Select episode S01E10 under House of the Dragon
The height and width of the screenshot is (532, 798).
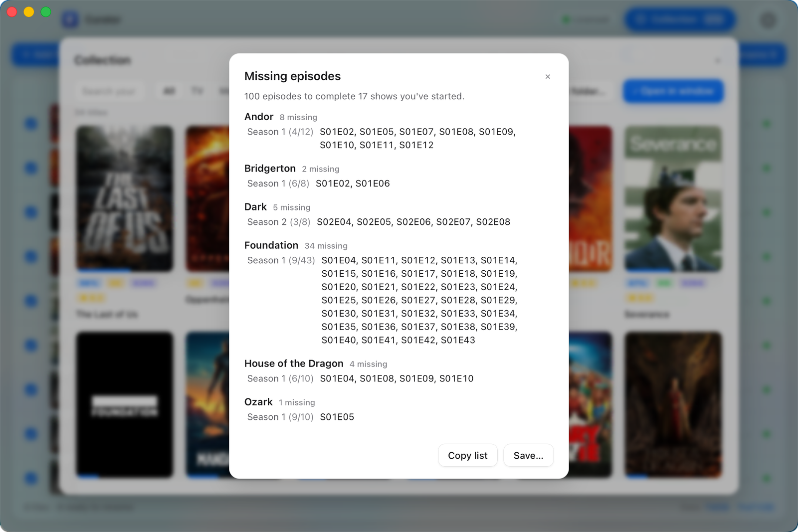456,378
